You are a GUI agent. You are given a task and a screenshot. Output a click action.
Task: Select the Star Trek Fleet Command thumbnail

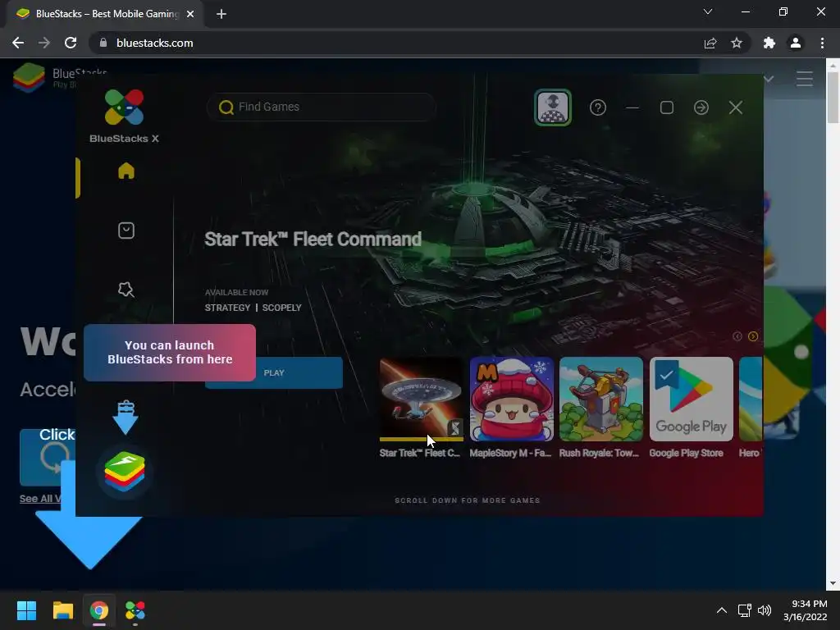coord(421,399)
